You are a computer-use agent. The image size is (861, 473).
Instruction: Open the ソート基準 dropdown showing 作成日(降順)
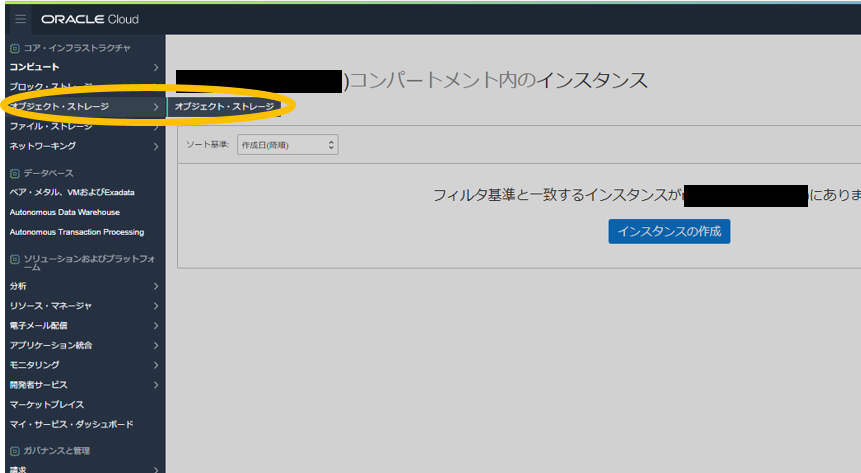point(288,145)
